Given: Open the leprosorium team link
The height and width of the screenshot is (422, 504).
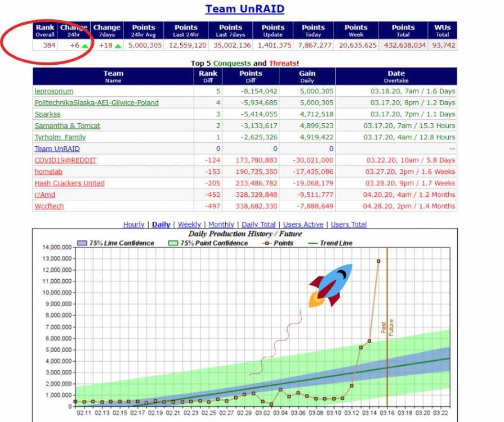Looking at the screenshot, I should 54,91.
